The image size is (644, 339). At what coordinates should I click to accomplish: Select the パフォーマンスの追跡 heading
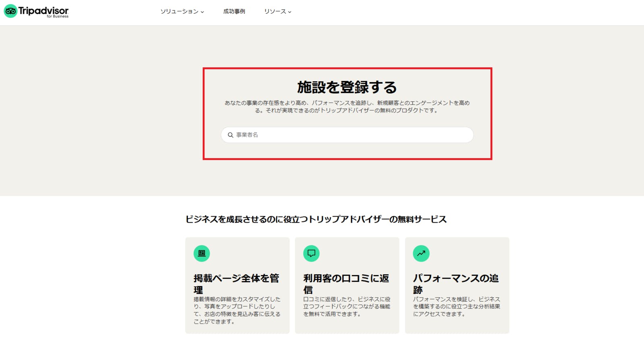456,284
